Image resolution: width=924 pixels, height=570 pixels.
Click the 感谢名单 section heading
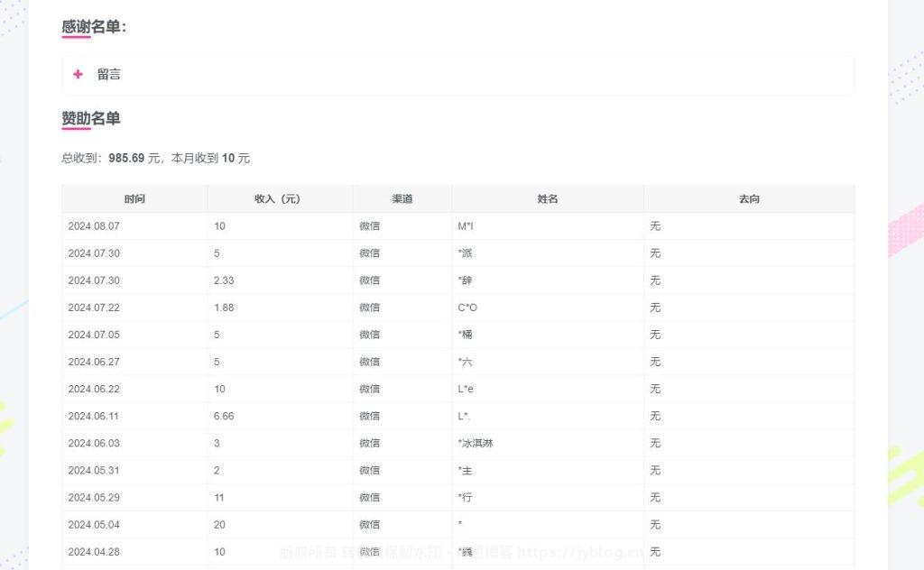click(x=94, y=28)
